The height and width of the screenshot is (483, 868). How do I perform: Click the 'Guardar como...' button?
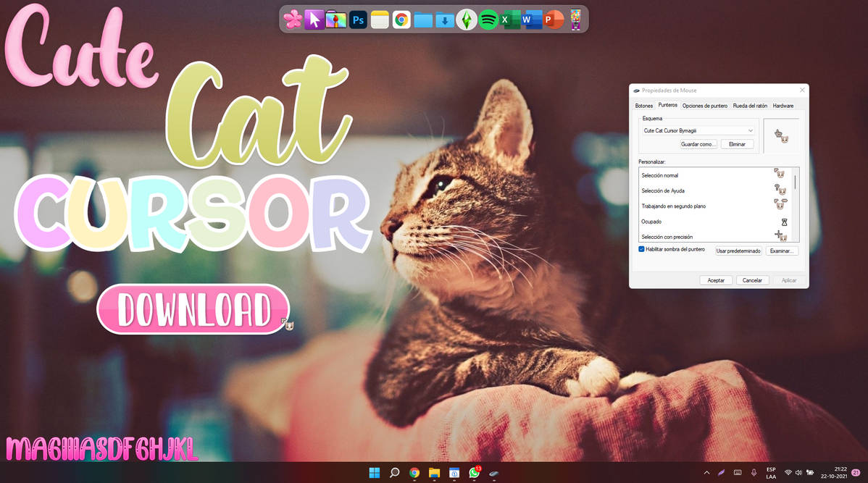(698, 143)
